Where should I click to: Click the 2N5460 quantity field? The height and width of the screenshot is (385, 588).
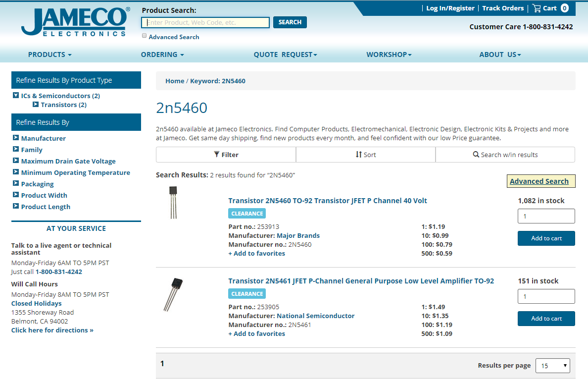[x=546, y=216]
